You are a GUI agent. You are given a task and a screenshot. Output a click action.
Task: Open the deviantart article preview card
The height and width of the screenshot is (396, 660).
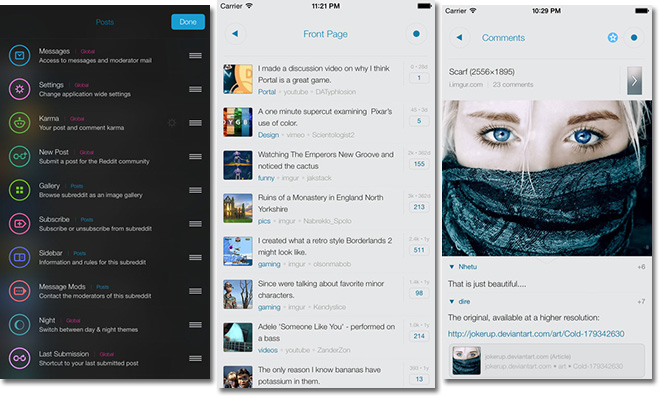tap(547, 361)
